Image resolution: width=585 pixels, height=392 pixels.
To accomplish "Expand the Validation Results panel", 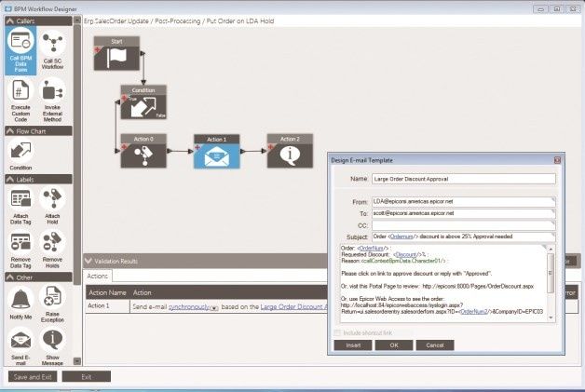I will click(88, 261).
